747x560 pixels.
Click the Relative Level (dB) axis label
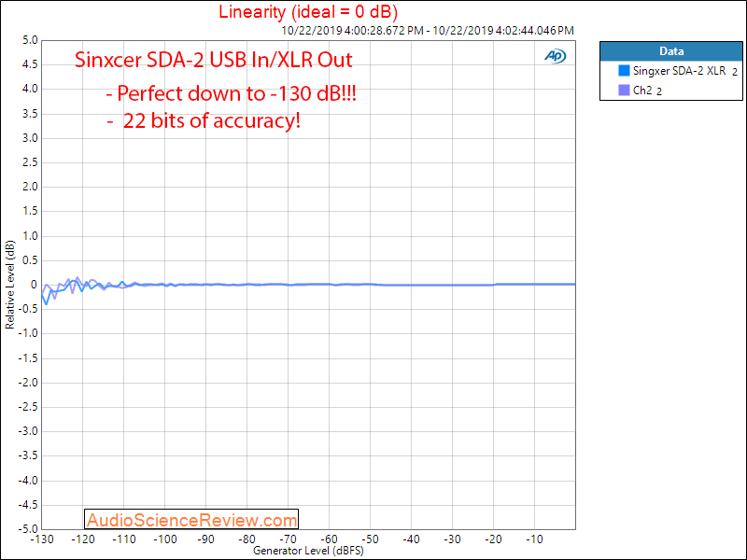10,285
